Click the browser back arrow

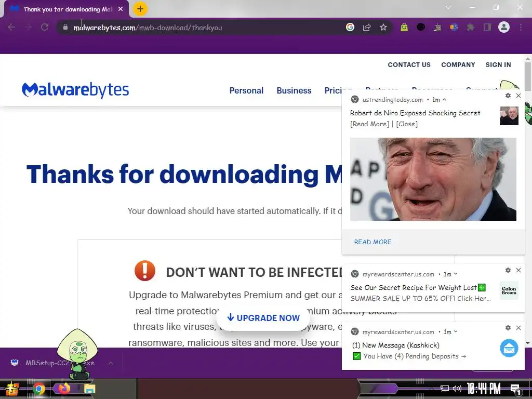[x=11, y=27]
